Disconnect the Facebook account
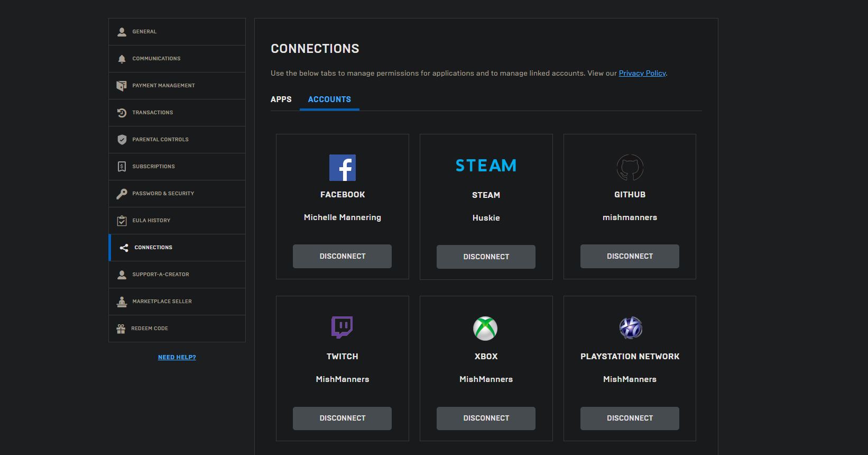 pyautogui.click(x=343, y=256)
